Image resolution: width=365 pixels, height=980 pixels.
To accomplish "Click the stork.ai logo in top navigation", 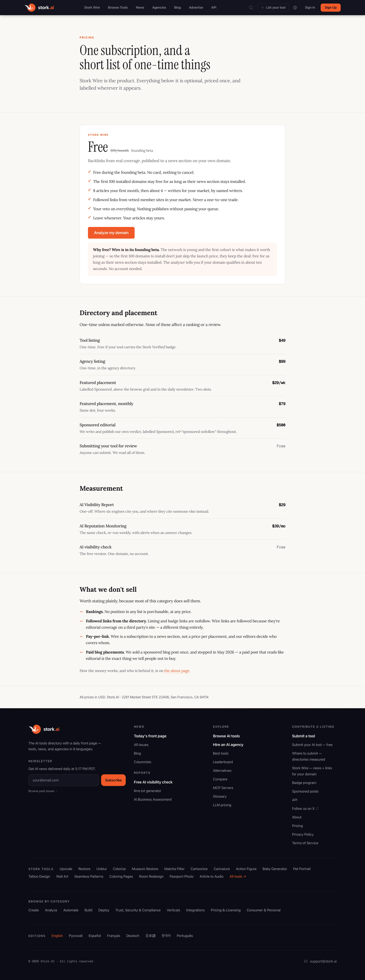I will 39,8.
